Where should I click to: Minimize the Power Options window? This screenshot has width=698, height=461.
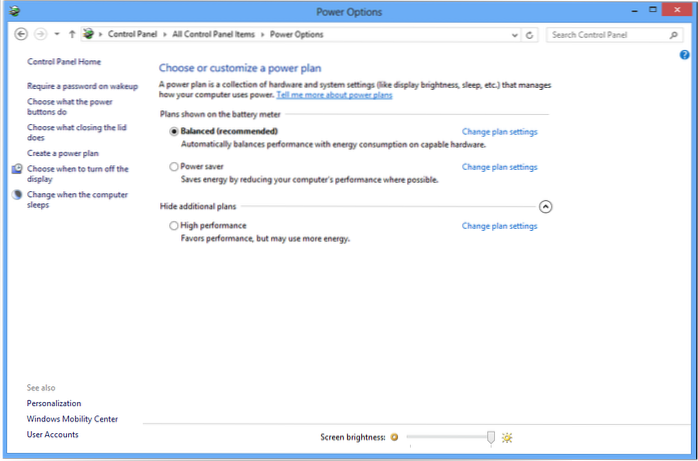click(x=635, y=10)
